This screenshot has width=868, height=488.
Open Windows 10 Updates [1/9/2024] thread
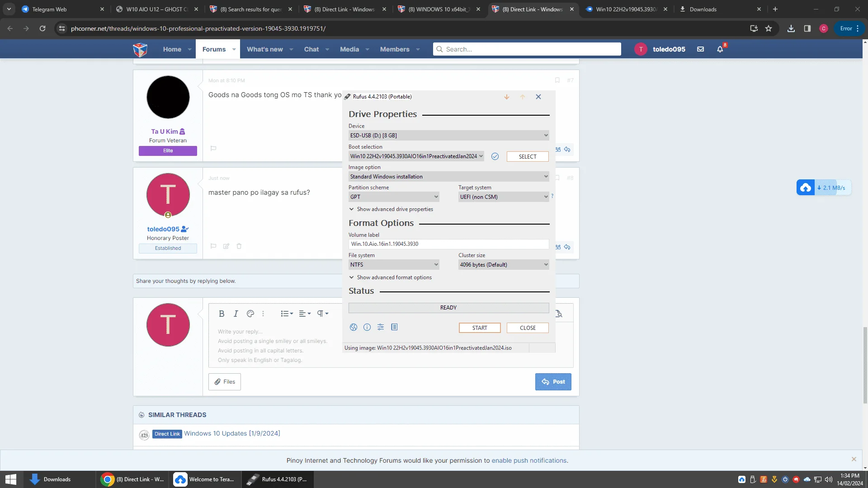tap(232, 433)
